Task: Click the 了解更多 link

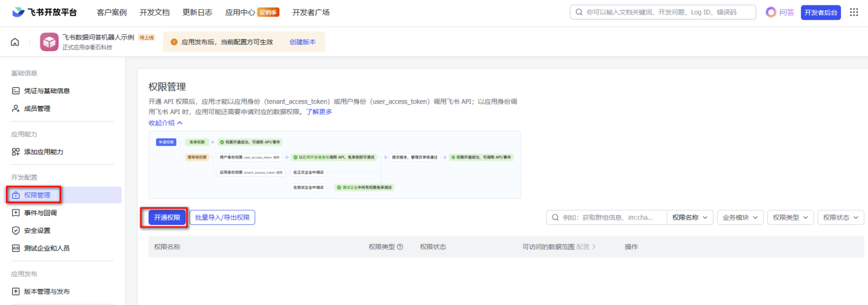Action: [x=319, y=112]
